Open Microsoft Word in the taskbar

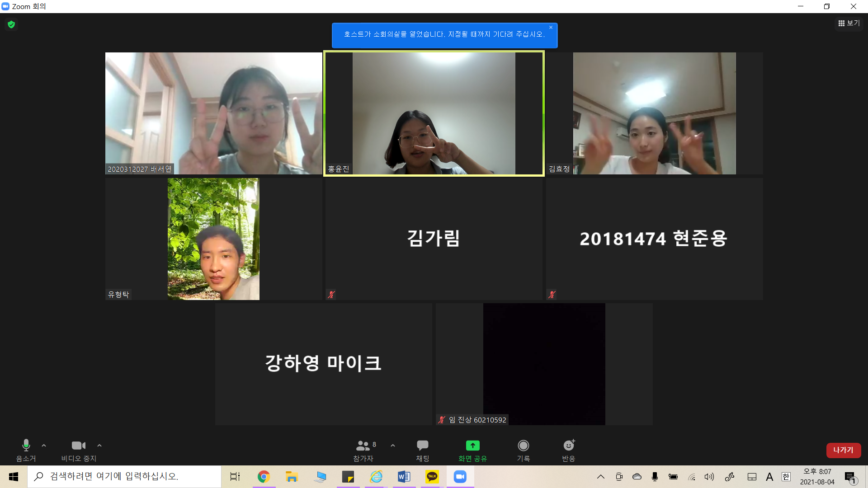tap(404, 477)
